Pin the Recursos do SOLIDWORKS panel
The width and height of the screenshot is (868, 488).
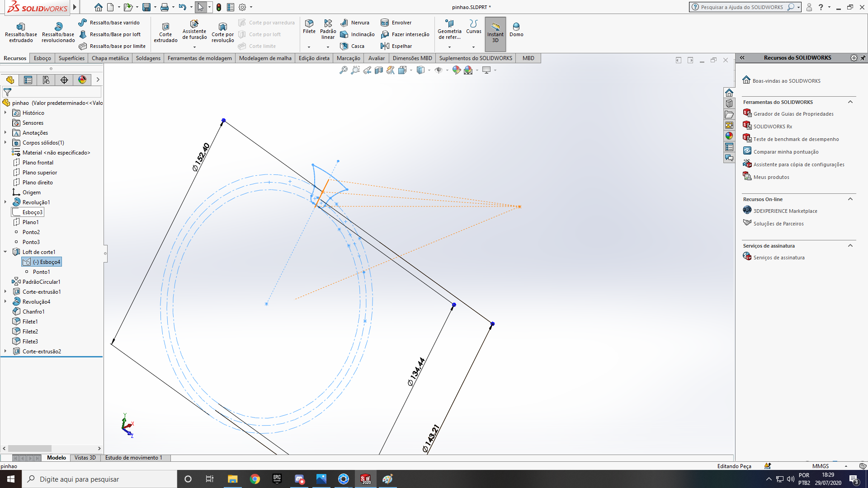pyautogui.click(x=863, y=58)
